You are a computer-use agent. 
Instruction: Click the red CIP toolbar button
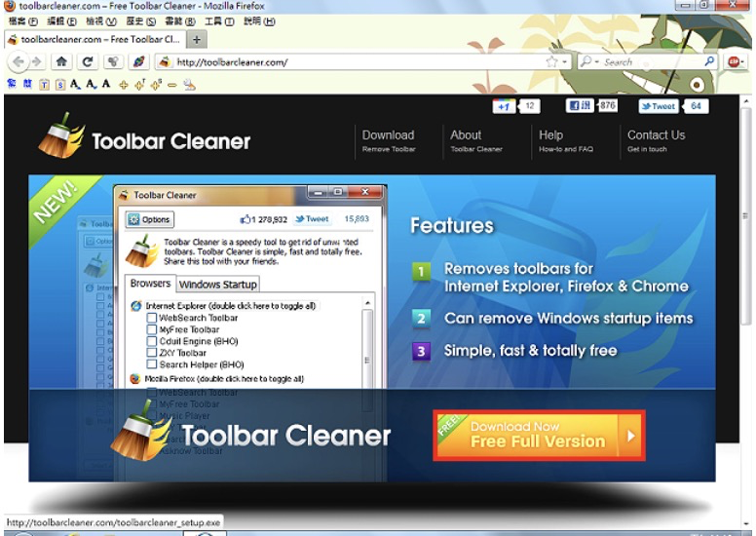click(x=733, y=61)
